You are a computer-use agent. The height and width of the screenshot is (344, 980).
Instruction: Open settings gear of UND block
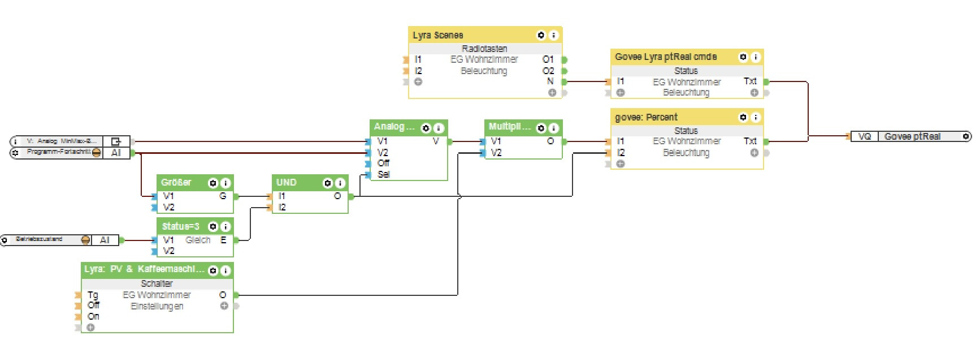(x=327, y=183)
